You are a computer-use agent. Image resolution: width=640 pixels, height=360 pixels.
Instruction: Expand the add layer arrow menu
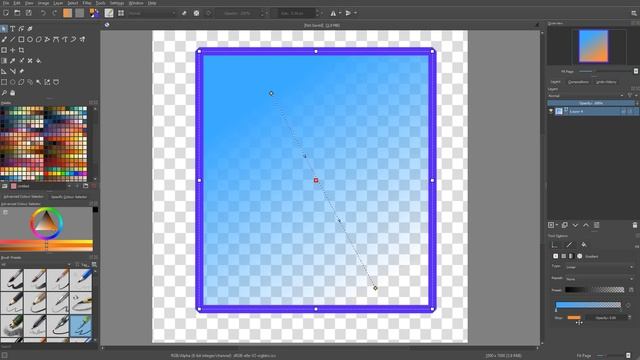tap(557, 225)
